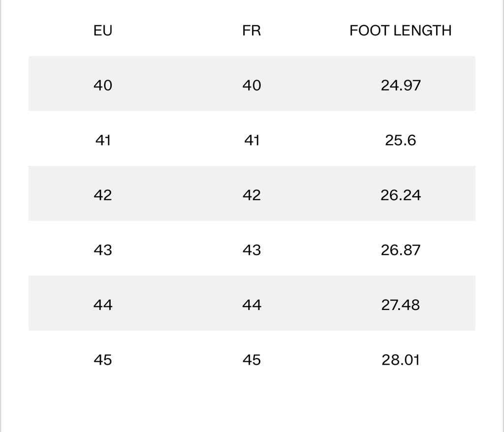504x432 pixels.
Task: Select EU size 43 cell
Action: [x=103, y=250]
